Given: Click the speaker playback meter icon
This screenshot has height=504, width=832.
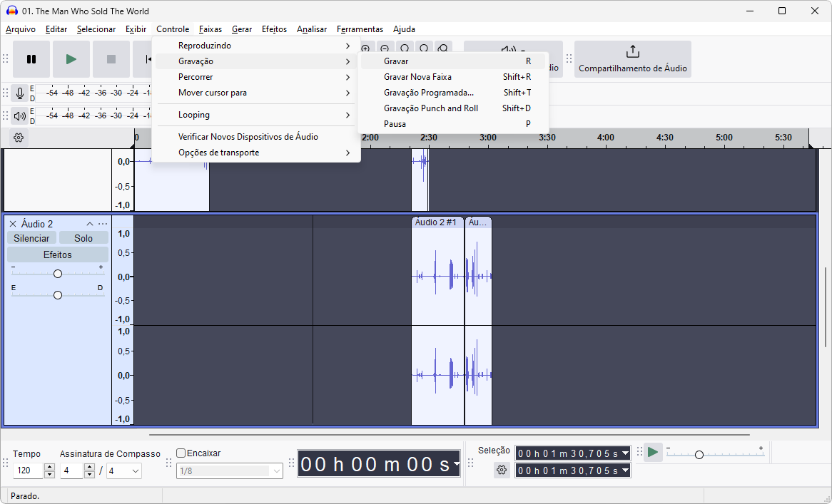Looking at the screenshot, I should 20,115.
